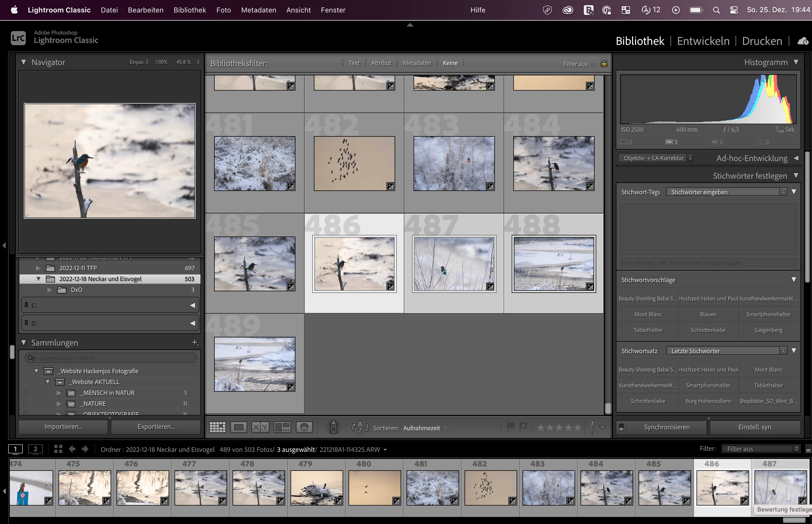Image resolution: width=812 pixels, height=524 pixels.
Task: Collapse the Navigator panel triangle
Action: [24, 62]
